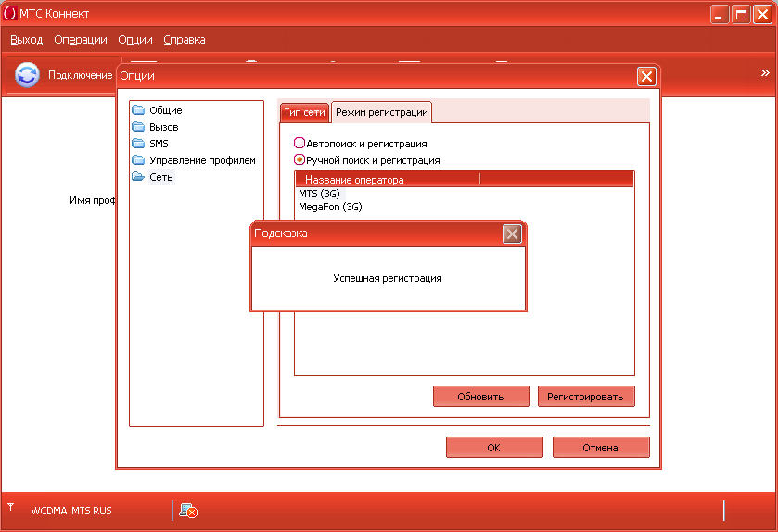
Task: Select Ручной поиск и регистрация radio button
Action: pos(300,159)
